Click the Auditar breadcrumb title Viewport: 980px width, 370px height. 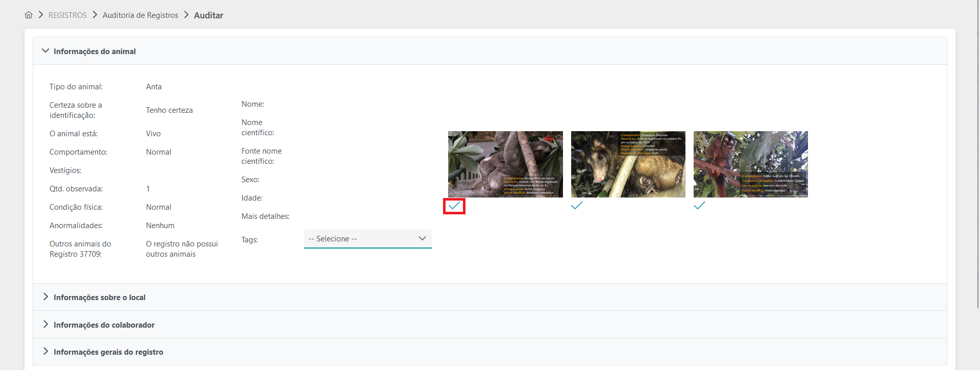(x=208, y=15)
